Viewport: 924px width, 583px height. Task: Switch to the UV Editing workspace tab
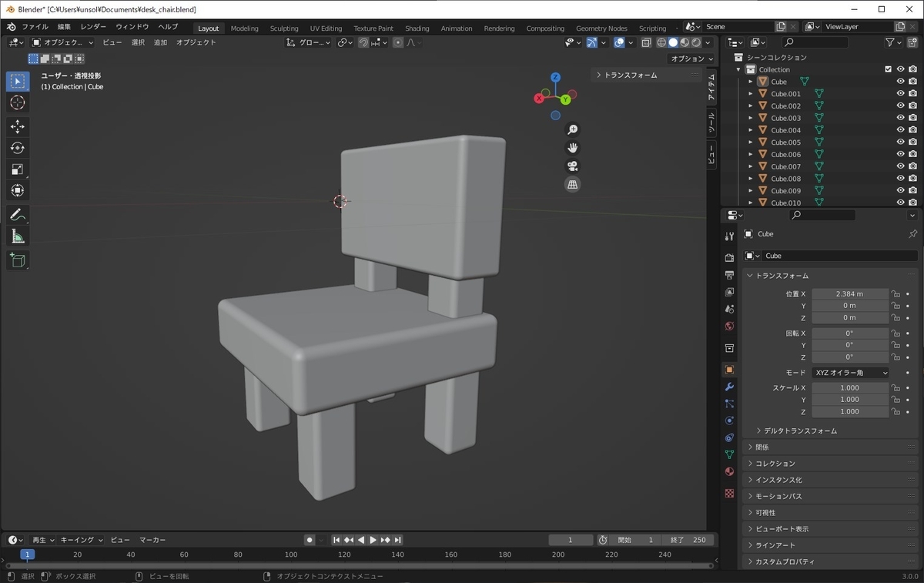pos(326,28)
